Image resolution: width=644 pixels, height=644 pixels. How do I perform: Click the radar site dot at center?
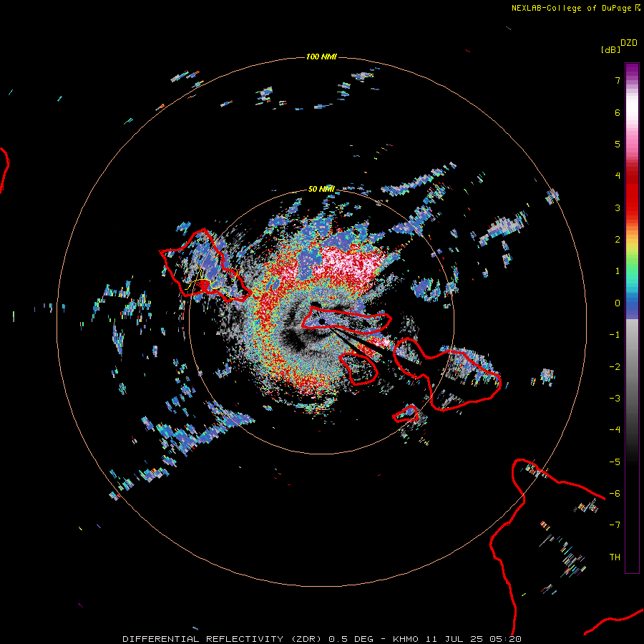click(x=322, y=321)
